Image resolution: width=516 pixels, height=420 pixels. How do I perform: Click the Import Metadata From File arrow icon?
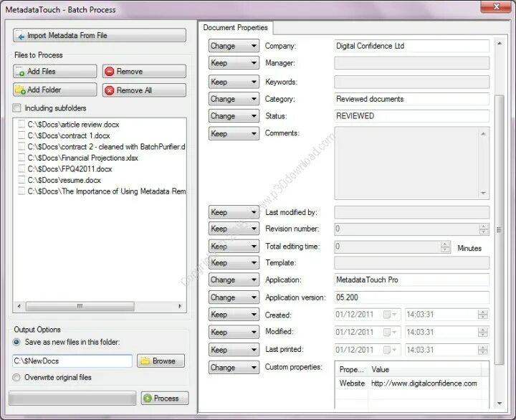tap(21, 37)
